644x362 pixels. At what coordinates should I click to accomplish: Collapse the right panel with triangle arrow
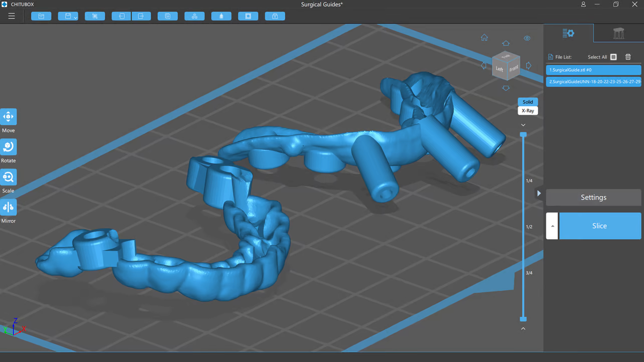pos(539,193)
